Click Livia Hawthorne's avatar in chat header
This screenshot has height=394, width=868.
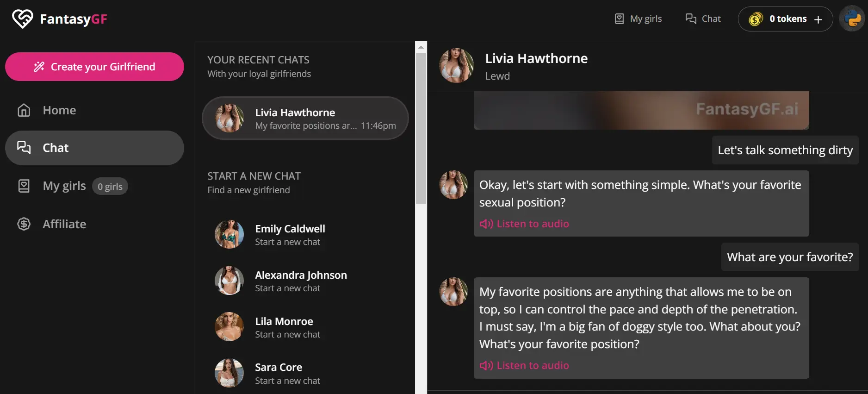click(456, 66)
